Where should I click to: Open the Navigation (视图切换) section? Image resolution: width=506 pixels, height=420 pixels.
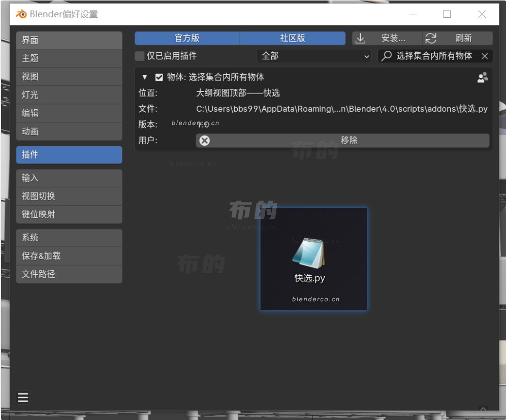click(69, 196)
